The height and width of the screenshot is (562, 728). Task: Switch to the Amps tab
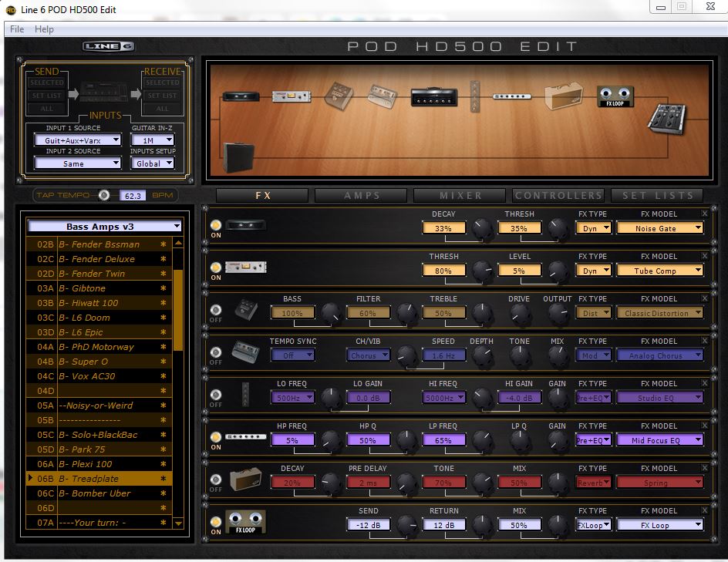click(361, 195)
